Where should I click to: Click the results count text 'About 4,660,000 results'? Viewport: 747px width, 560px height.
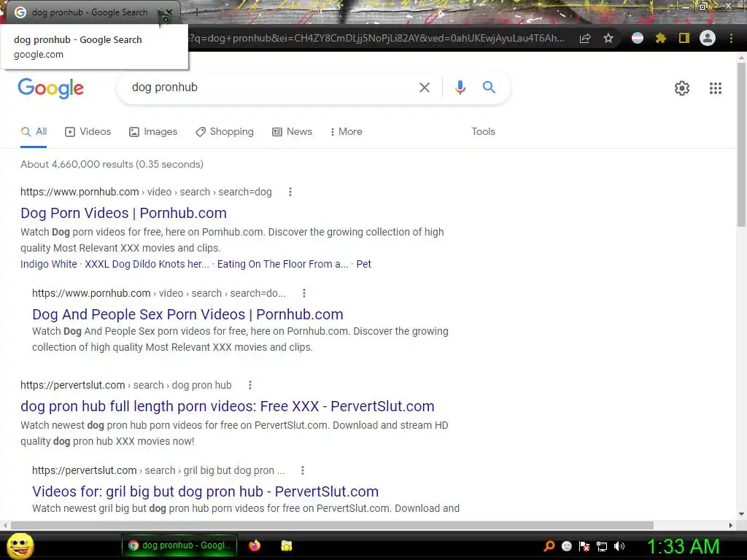(x=77, y=164)
